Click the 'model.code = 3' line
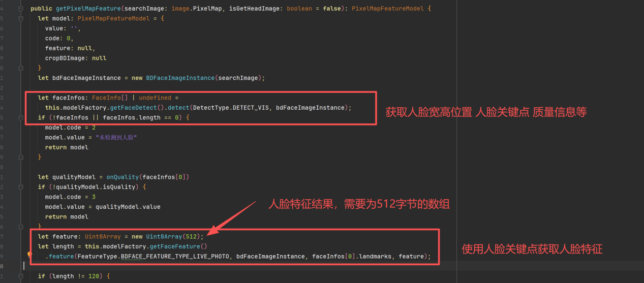The width and height of the screenshot is (644, 283). tap(70, 197)
